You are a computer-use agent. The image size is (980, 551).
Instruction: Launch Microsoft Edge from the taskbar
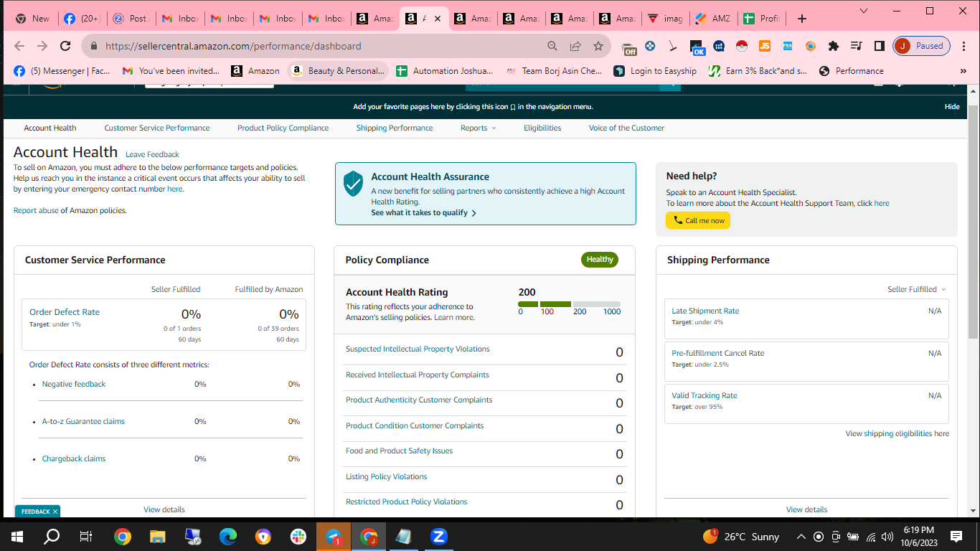click(228, 536)
